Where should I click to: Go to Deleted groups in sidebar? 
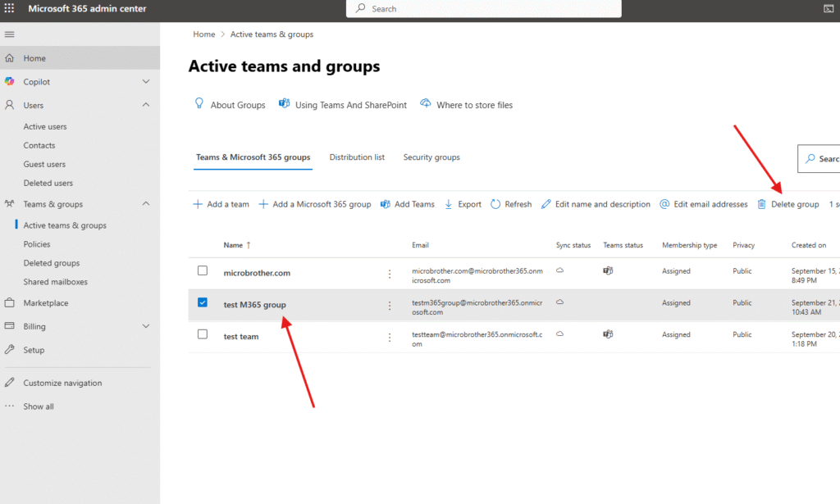pyautogui.click(x=52, y=263)
